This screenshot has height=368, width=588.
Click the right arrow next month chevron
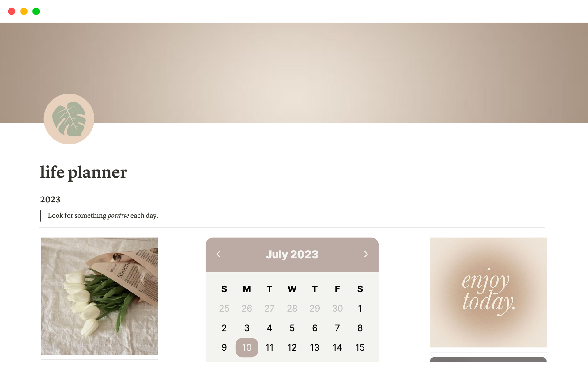[x=366, y=254]
